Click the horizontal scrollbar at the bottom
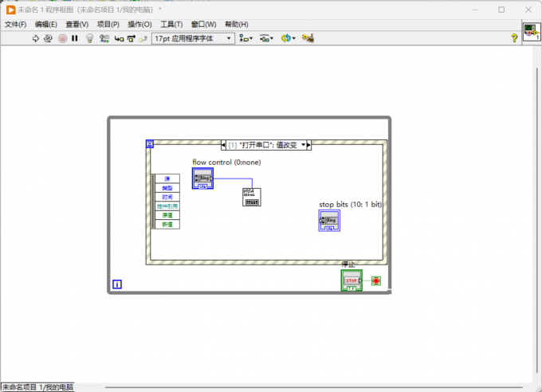 313,387
